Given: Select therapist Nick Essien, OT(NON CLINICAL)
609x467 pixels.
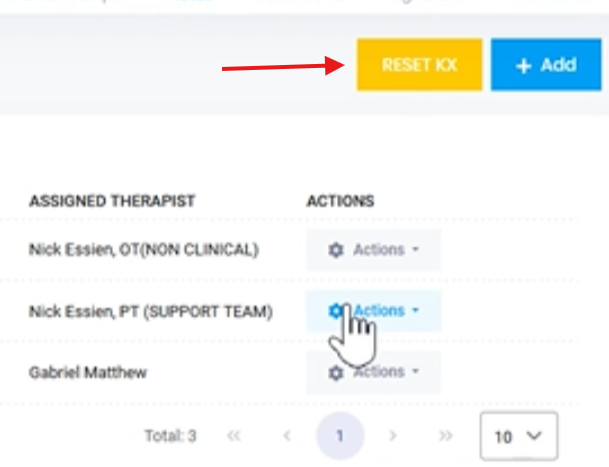Looking at the screenshot, I should click(143, 250).
